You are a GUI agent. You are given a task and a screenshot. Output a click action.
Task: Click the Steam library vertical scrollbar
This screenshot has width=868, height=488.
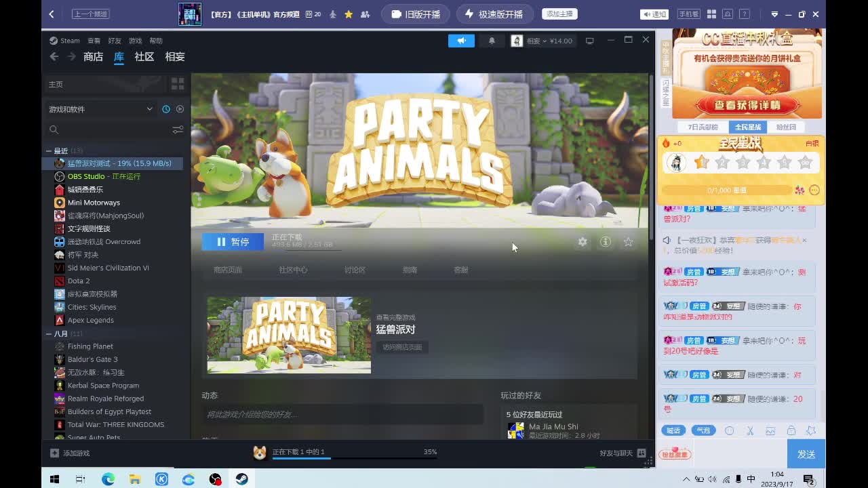pos(651,156)
